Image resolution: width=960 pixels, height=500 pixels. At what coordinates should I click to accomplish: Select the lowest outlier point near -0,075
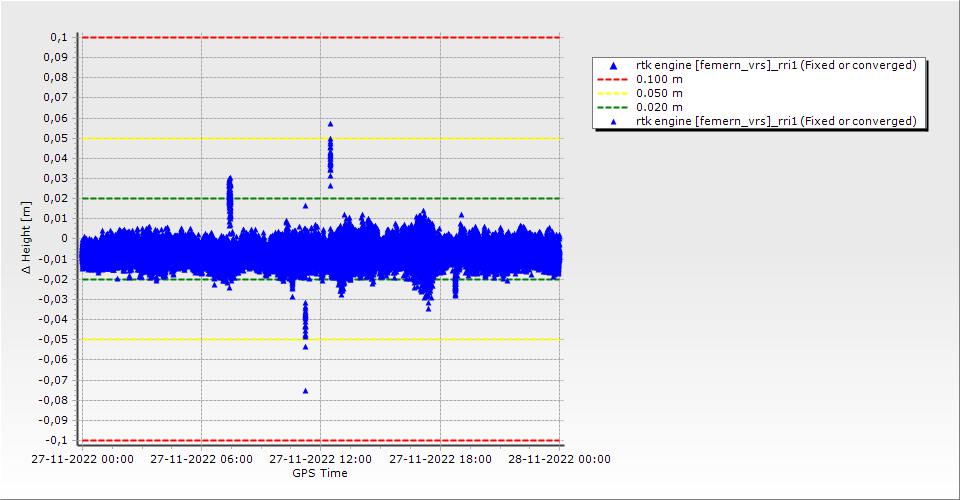(x=305, y=390)
